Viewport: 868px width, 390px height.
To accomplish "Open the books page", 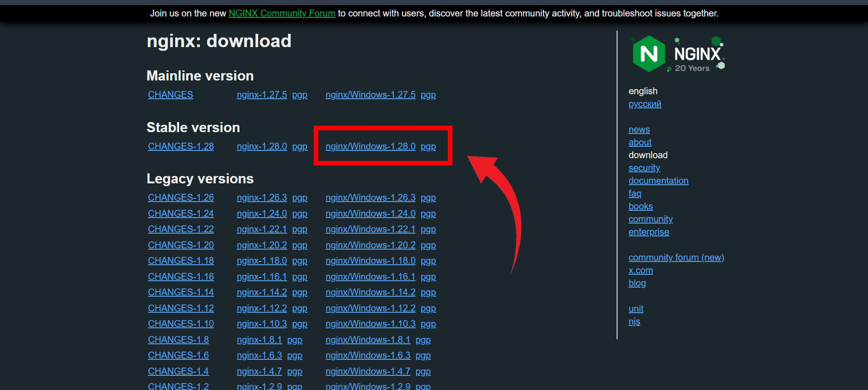I will tap(640, 206).
